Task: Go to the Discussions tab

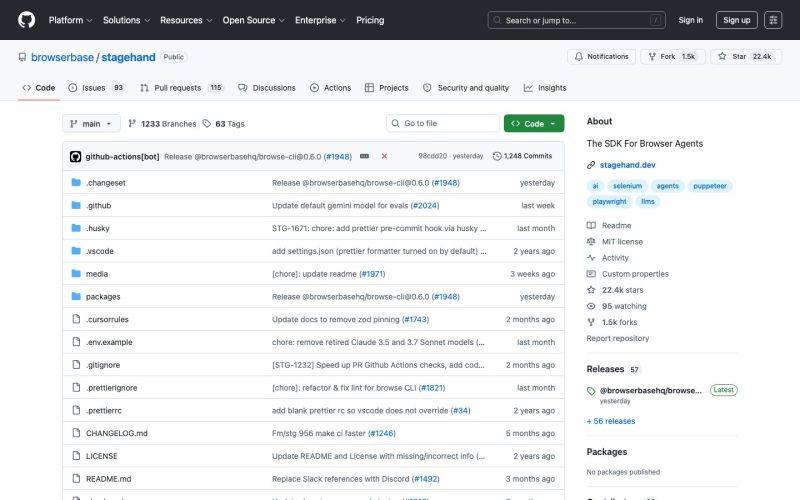Action: point(267,88)
